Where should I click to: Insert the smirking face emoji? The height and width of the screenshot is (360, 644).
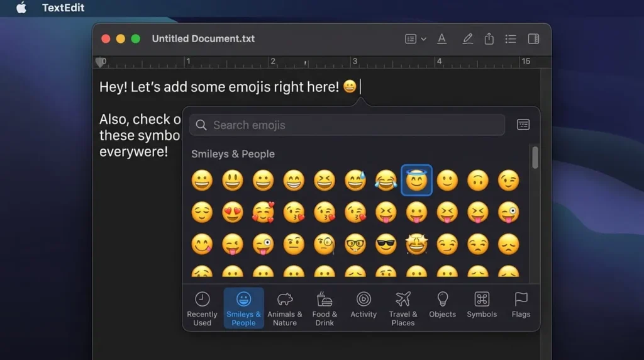[447, 244]
